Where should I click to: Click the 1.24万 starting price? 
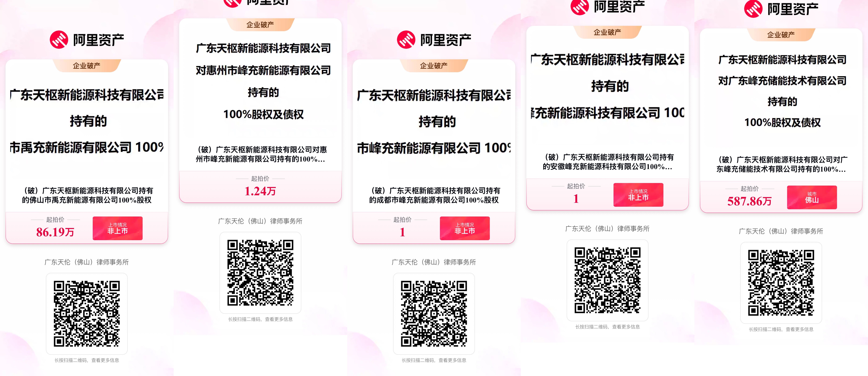click(x=260, y=191)
